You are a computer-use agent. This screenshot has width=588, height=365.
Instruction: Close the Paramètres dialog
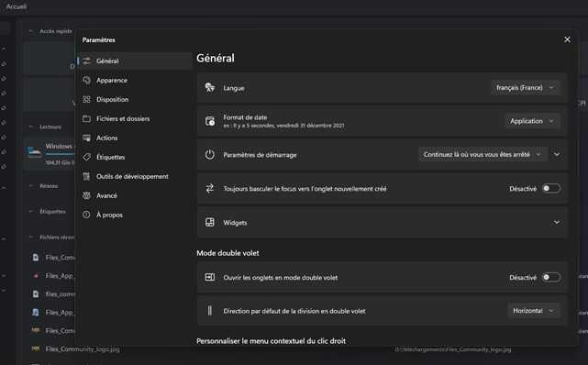point(567,39)
